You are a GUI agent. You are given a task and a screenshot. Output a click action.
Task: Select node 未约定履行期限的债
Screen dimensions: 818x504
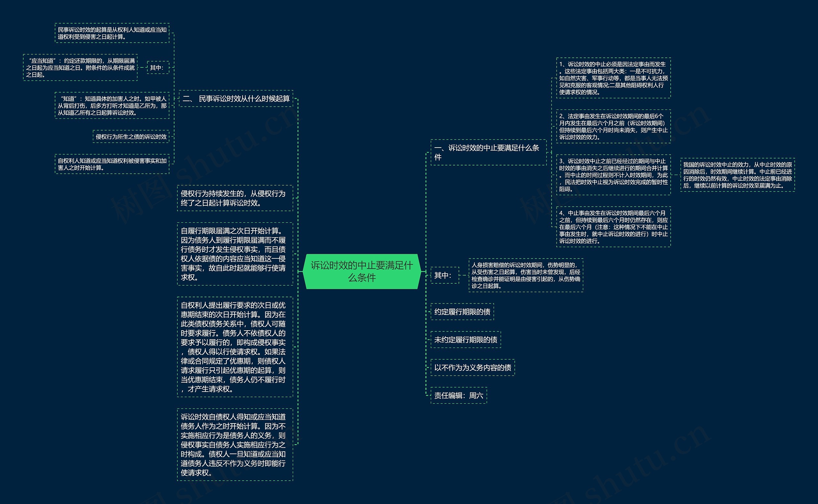466,340
